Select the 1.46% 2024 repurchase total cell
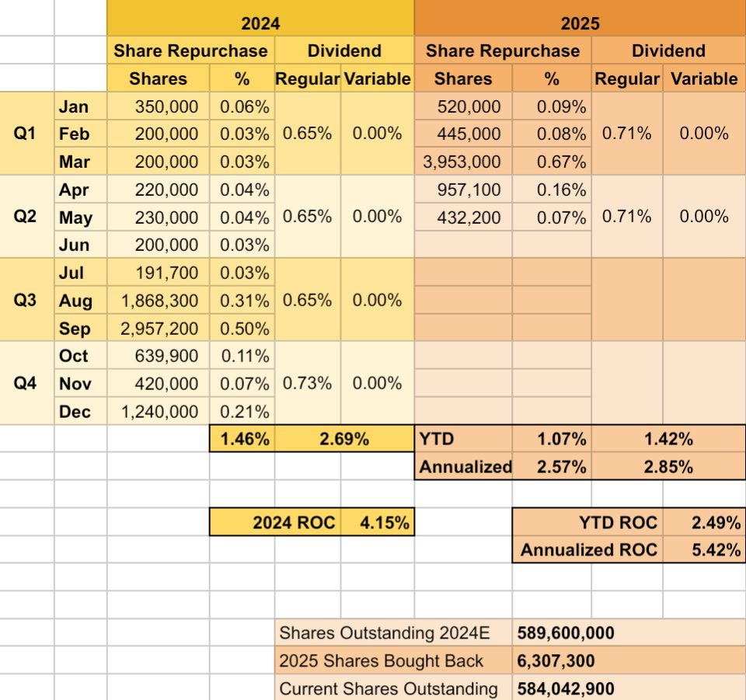Viewport: 746px width, 700px height. (242, 438)
